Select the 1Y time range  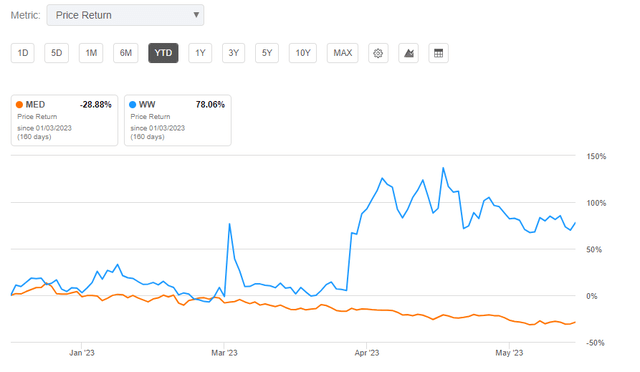[200, 53]
